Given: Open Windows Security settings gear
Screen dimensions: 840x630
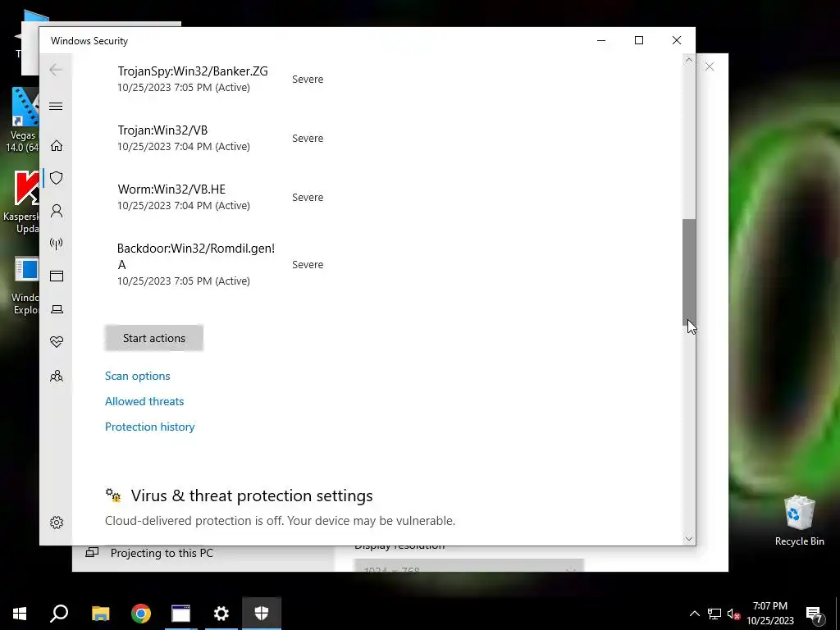Looking at the screenshot, I should tap(57, 523).
